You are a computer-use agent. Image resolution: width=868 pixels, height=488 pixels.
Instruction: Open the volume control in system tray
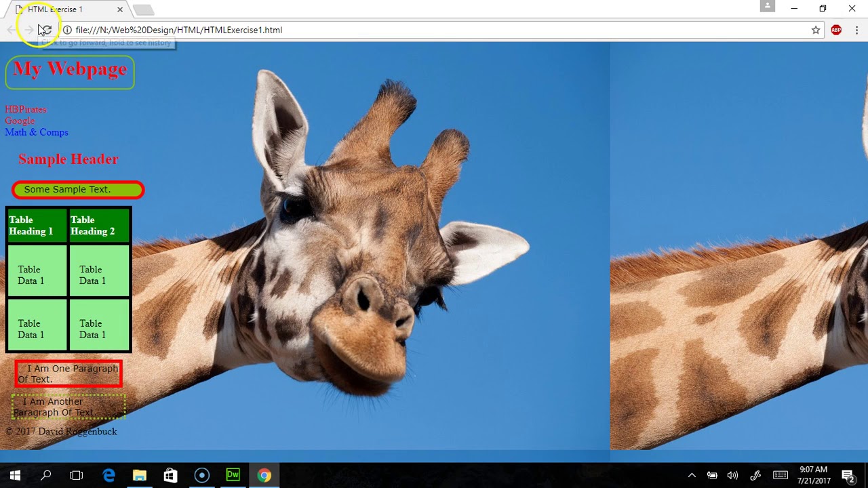[732, 475]
